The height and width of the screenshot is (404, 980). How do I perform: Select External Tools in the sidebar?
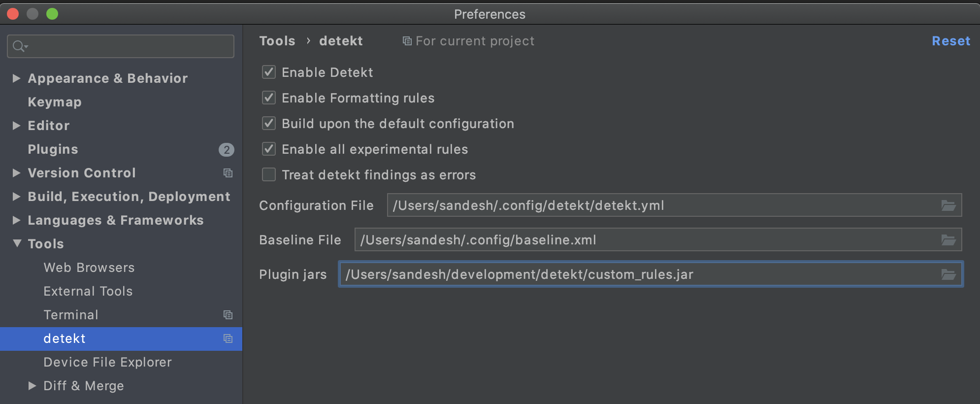pos(88,291)
